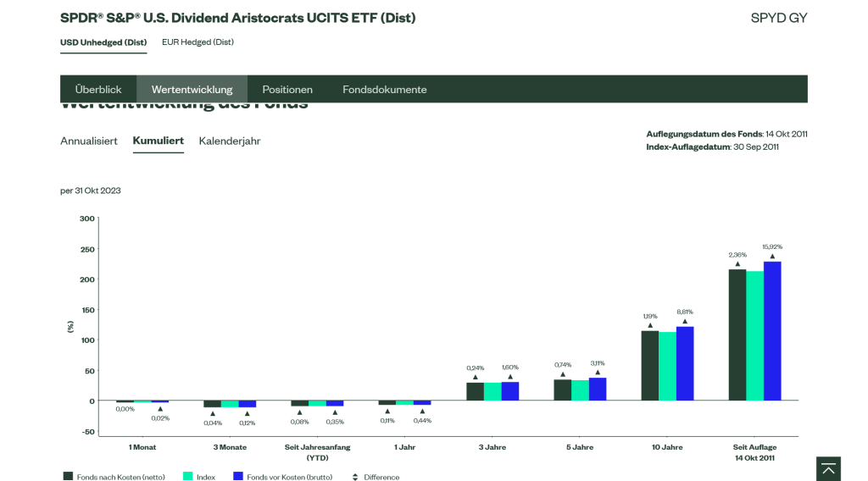Viewport: 868px width, 481px height.
Task: Click the blue Seit Auflage brutto bar
Action: pos(772,331)
